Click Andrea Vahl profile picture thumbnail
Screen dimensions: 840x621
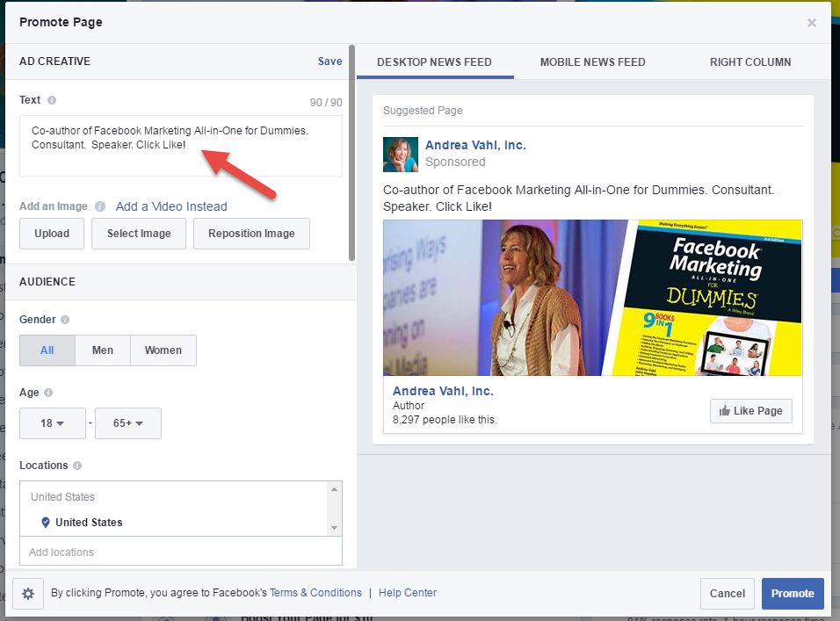click(400, 155)
